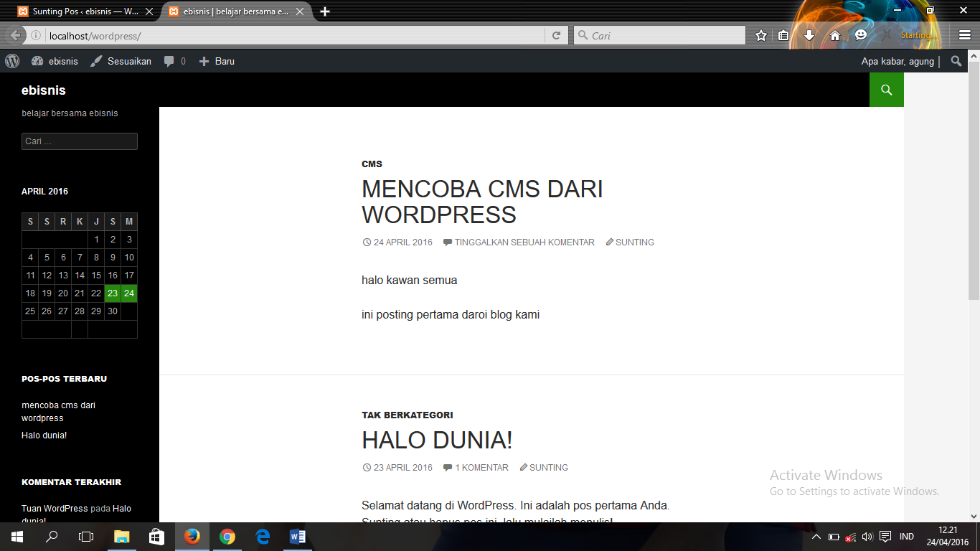Open the comments bubble in admin bar
This screenshot has height=551, width=980.
pos(174,61)
